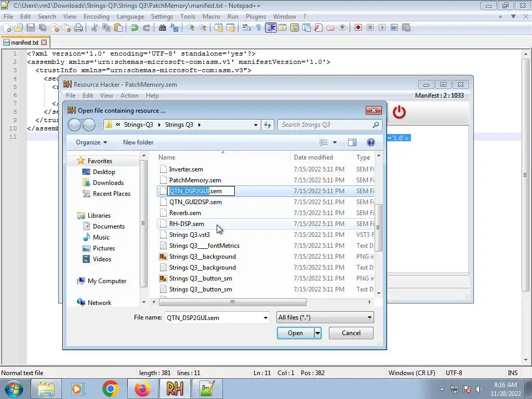532x399 pixels.
Task: Click the Start Recording macro red dot icon
Action: pos(358,28)
